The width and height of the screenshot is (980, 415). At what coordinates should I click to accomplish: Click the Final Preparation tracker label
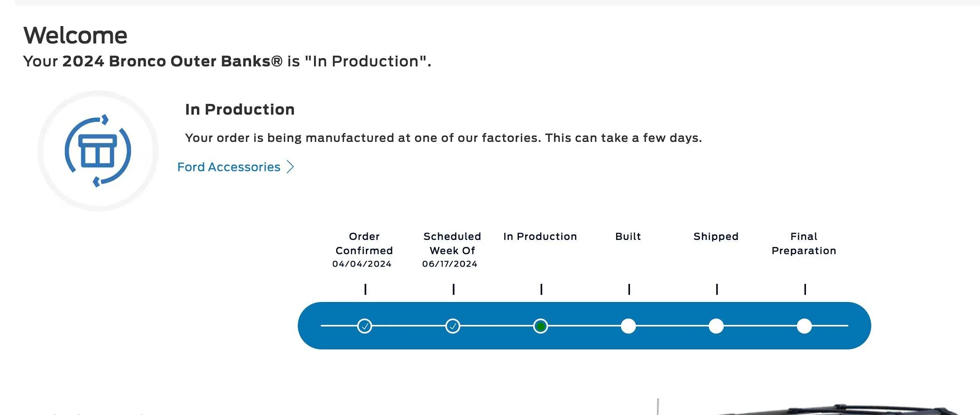[x=804, y=243]
